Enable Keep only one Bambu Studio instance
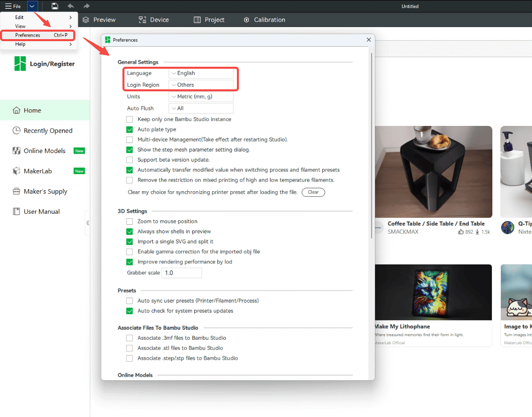 tap(129, 119)
